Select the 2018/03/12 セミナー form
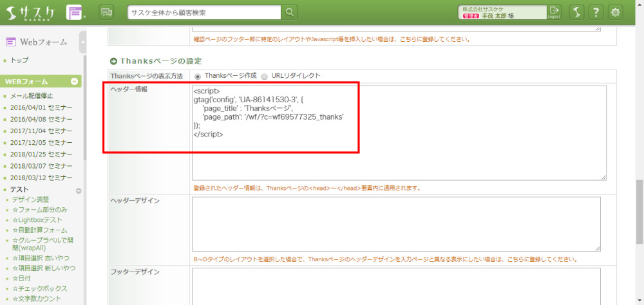The height and width of the screenshot is (305, 644). [41, 177]
